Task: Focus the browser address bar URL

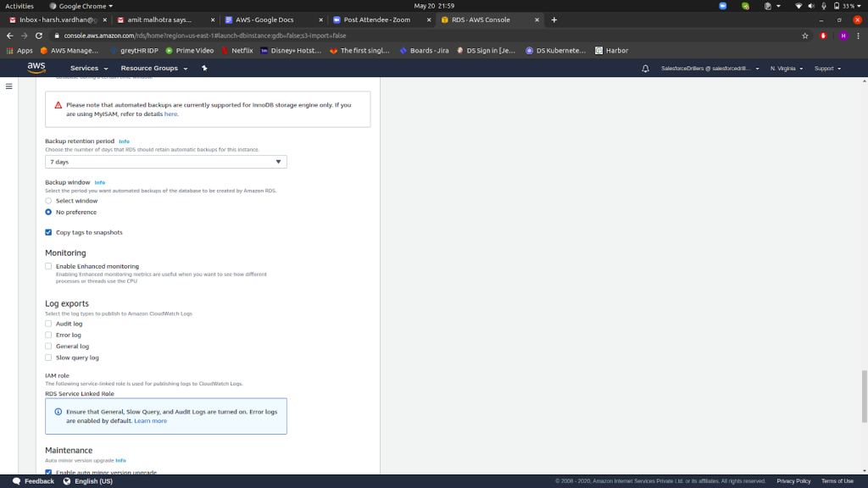Action: tap(205, 36)
